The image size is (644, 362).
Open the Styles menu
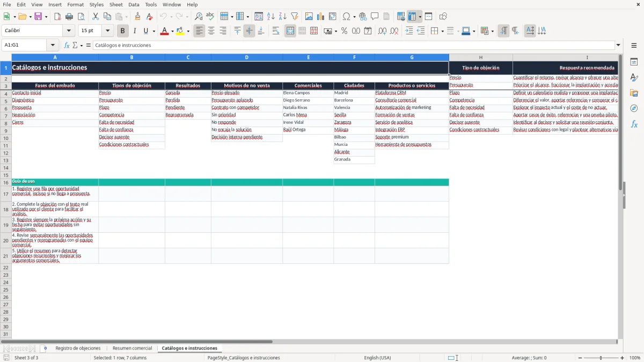point(97,4)
